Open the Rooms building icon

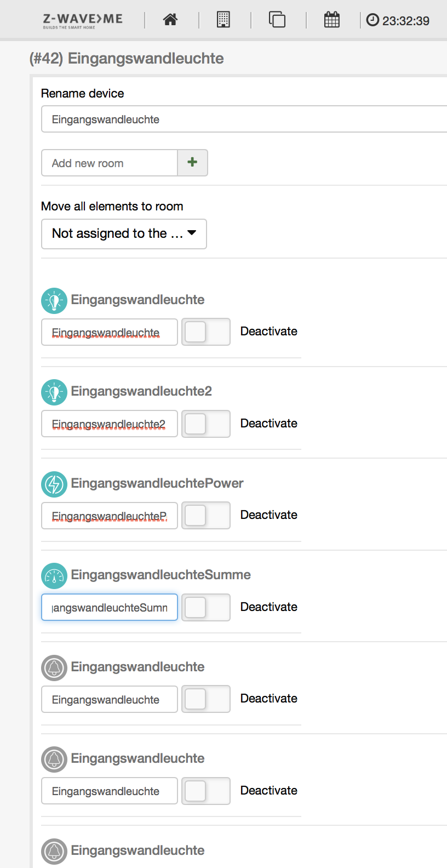pos(224,20)
